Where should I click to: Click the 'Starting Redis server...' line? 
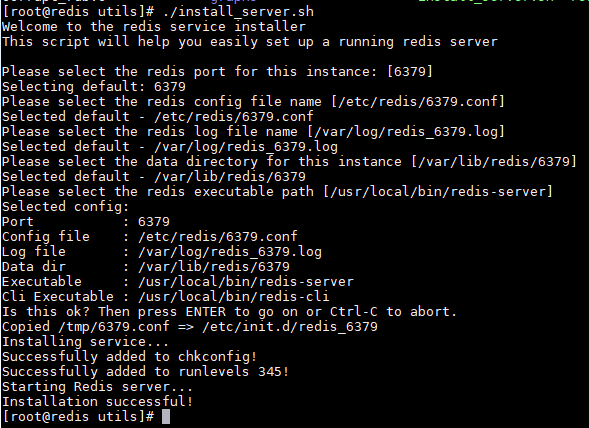coord(98,387)
